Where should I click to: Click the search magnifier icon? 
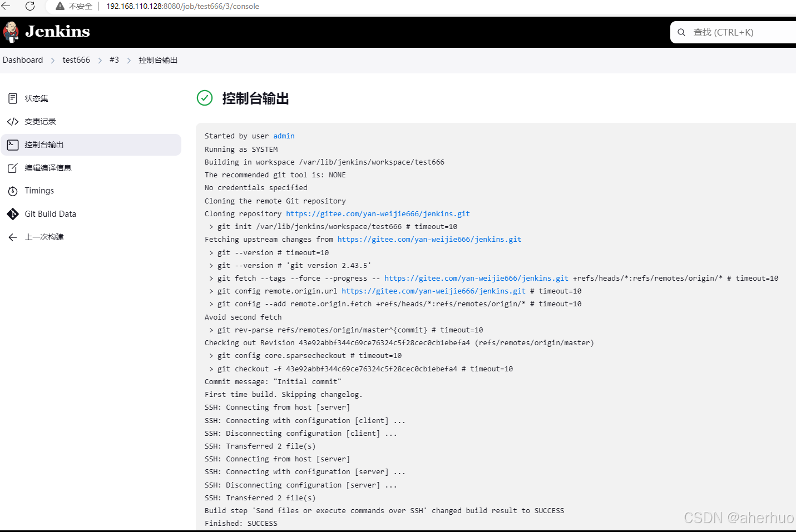pyautogui.click(x=681, y=32)
